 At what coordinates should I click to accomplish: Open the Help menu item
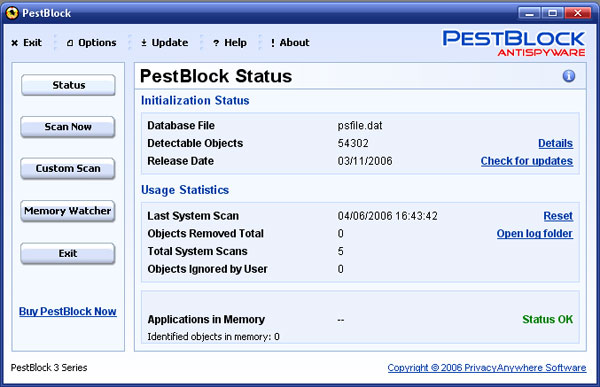pos(230,42)
